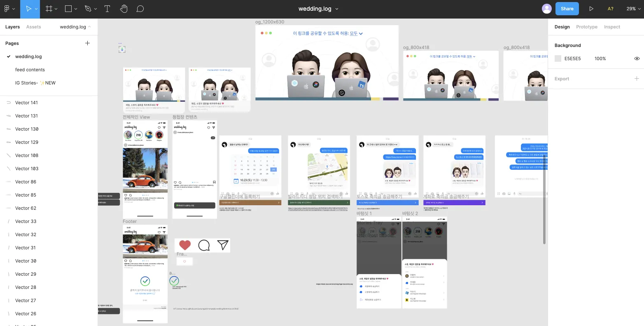
Task: Open Move tools dropdown arrow
Action: (x=36, y=9)
